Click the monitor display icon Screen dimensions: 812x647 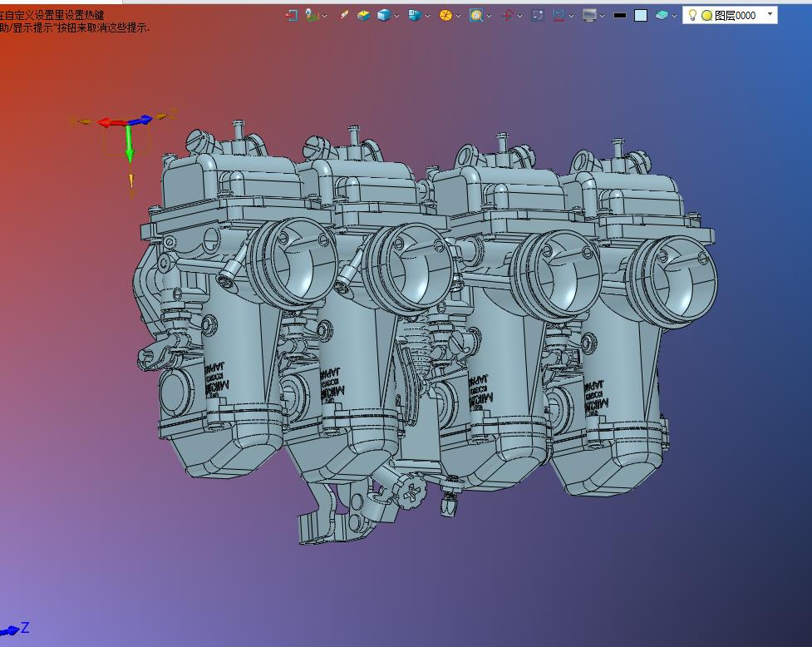point(589,16)
